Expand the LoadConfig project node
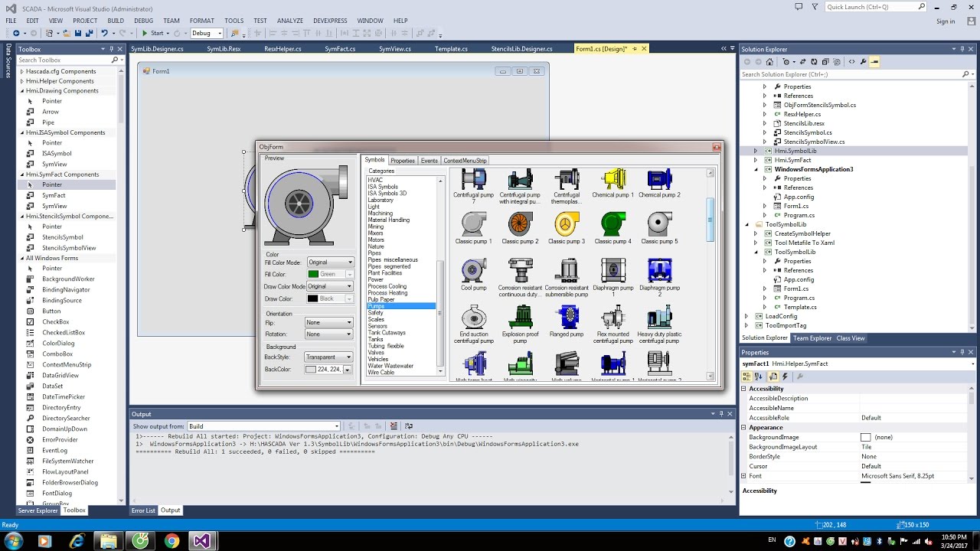980x551 pixels. (x=746, y=316)
